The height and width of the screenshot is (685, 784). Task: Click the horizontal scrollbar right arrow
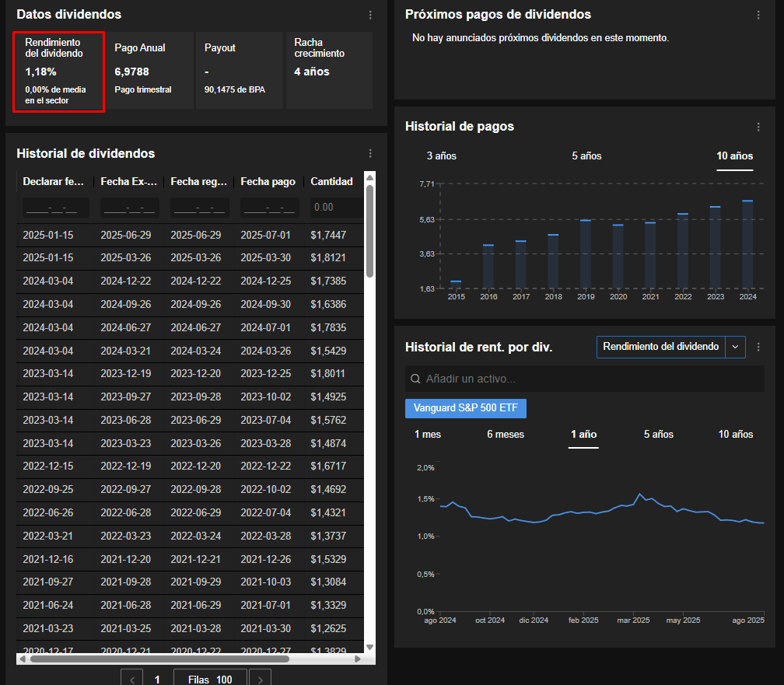[x=358, y=659]
